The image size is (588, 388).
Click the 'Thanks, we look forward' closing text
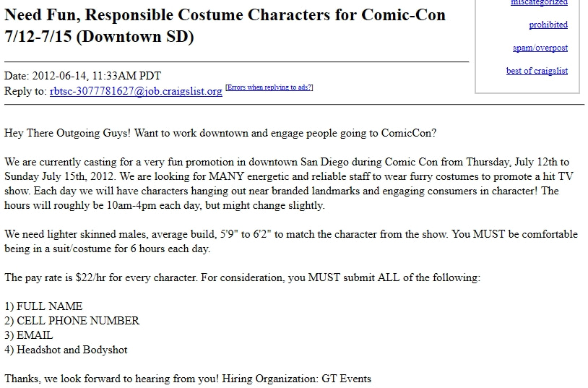111,379
